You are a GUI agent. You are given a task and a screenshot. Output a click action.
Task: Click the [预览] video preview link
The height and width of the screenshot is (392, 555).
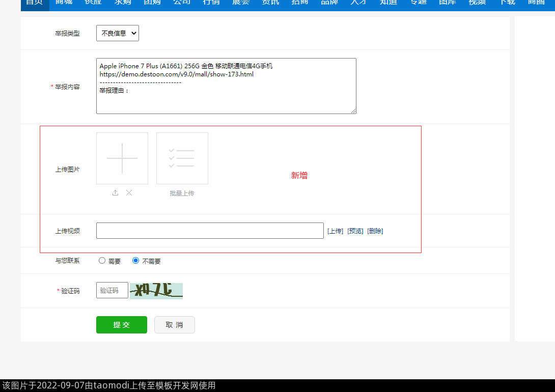tap(355, 231)
